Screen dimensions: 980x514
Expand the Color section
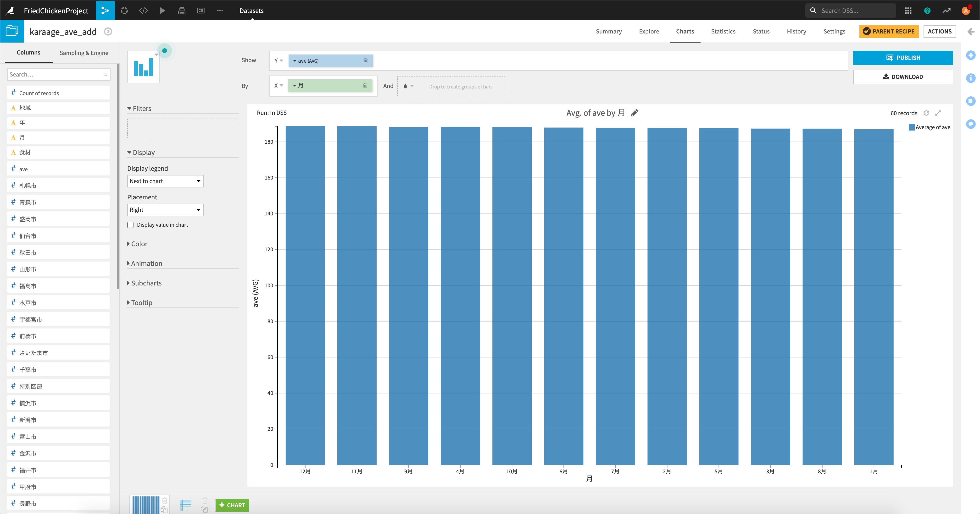pos(139,244)
